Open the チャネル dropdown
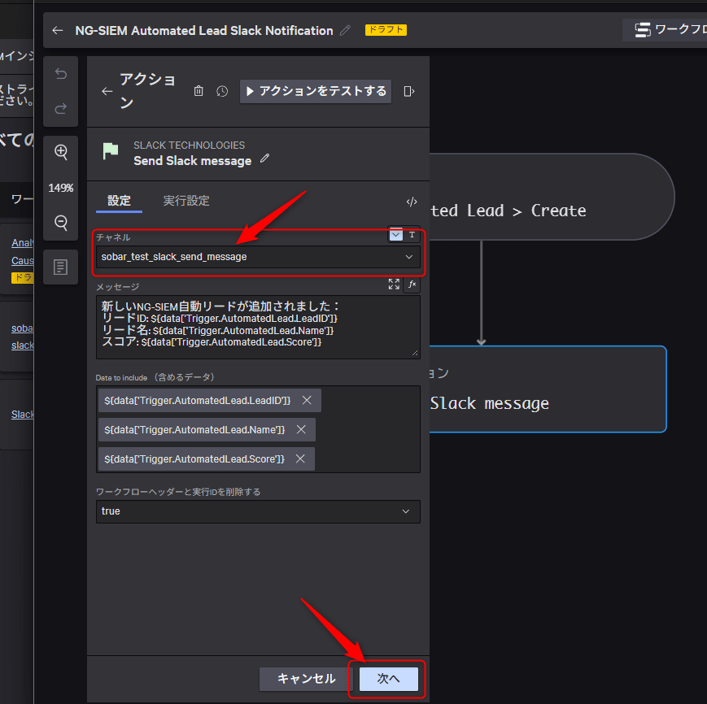707x704 pixels. 258,257
